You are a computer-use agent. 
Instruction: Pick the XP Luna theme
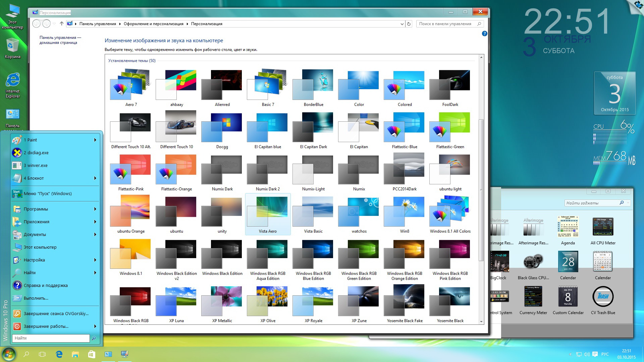tap(176, 302)
